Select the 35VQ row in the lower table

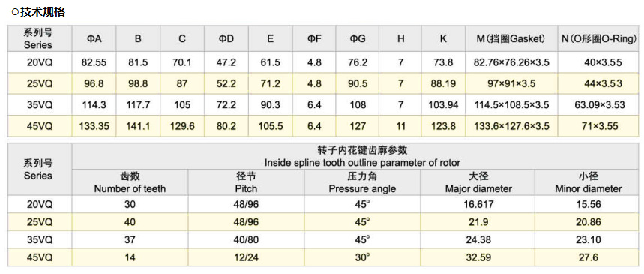point(323,240)
